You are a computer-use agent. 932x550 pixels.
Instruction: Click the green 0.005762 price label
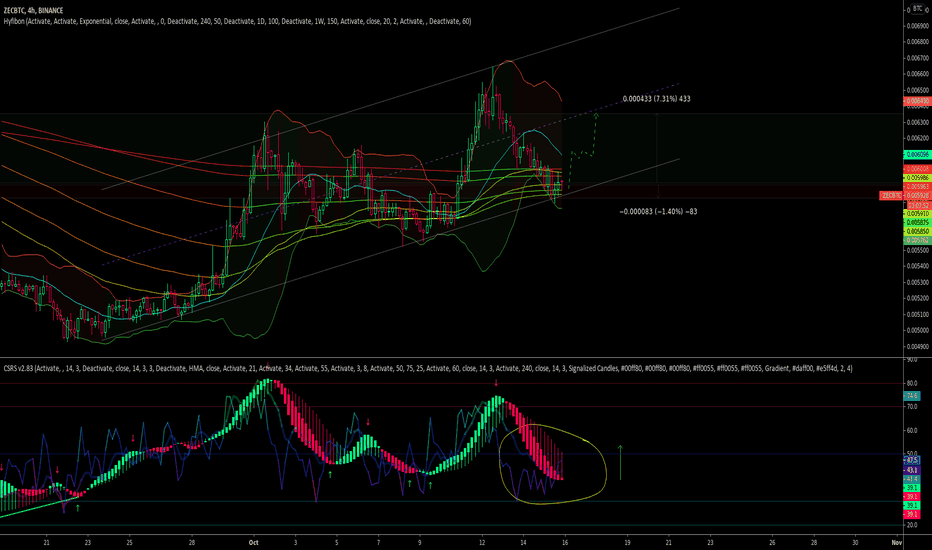coord(917,240)
